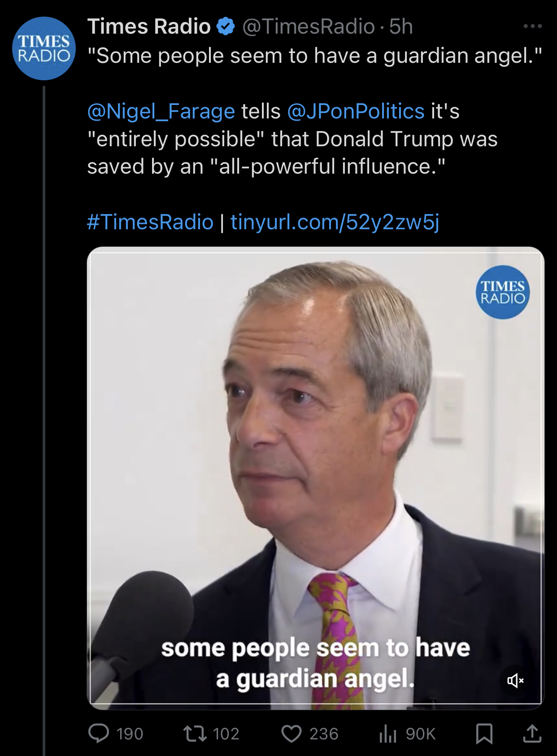Open the #TimesRadio hashtag

(150, 222)
